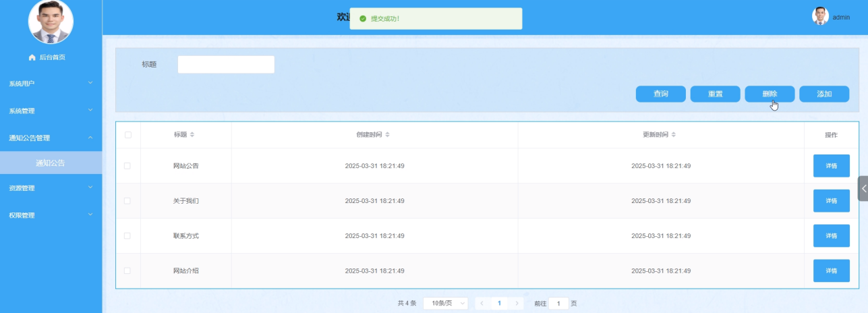Click the 重置 button
868x313 pixels.
pyautogui.click(x=716, y=94)
